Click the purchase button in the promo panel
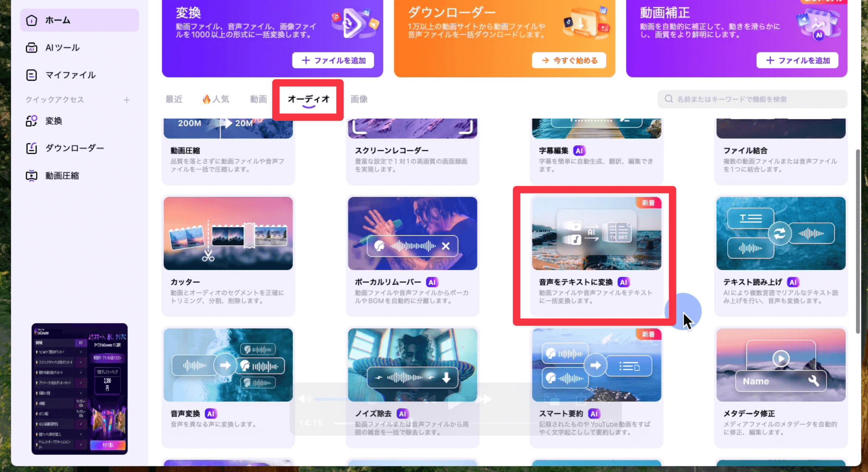Viewport: 868px width, 472px height. coord(109,445)
